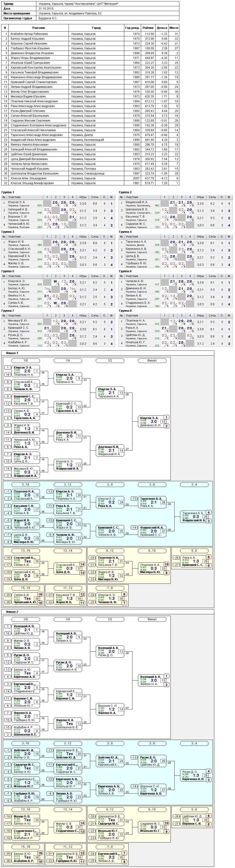Select the "1/2" round label in the Финал-2 bracket
The image size is (235, 868).
(x=110, y=619)
